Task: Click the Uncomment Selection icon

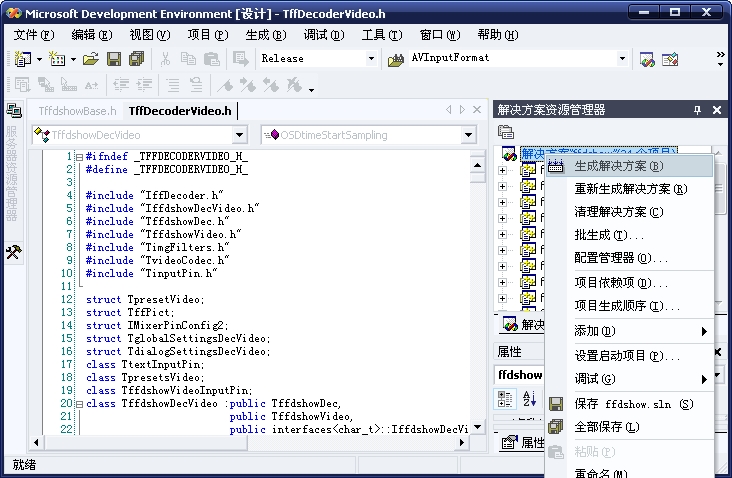Action: tap(196, 85)
